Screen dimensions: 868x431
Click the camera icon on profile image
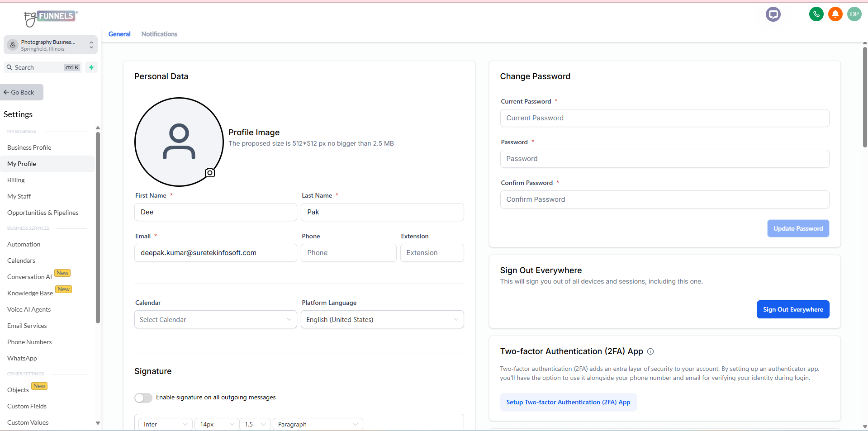[210, 173]
